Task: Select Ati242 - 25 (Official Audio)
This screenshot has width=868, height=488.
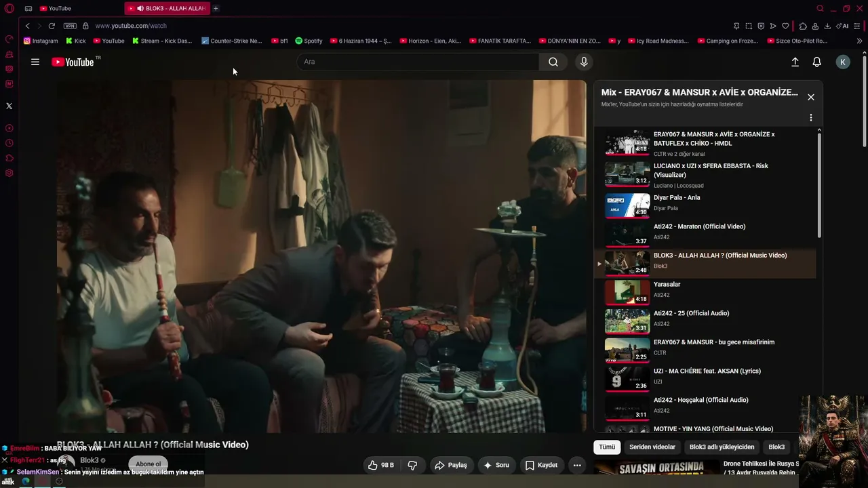Action: [x=705, y=321]
